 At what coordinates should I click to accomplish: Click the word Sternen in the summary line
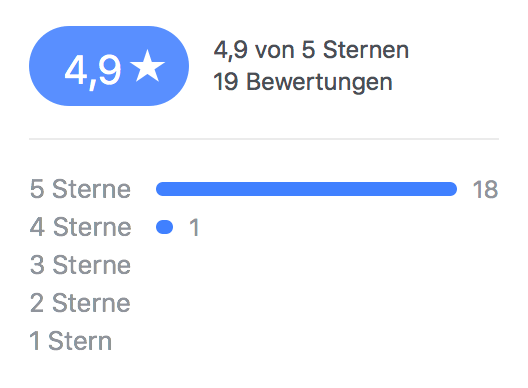(x=366, y=50)
